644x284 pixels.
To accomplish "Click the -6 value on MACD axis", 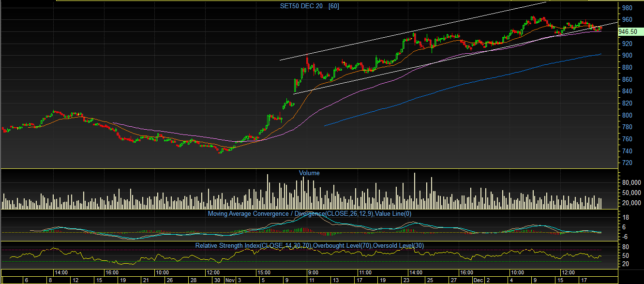I will [625, 237].
